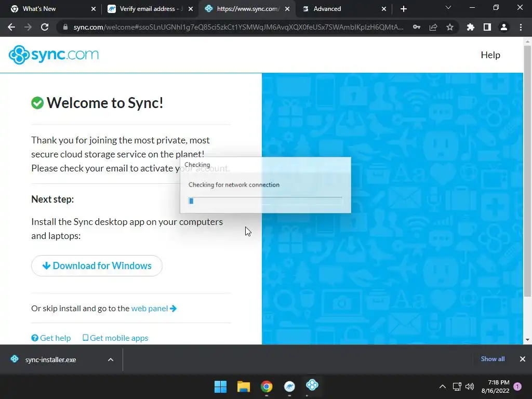Image resolution: width=532 pixels, height=399 pixels.
Task: Go back to previous page
Action: pos(11,27)
